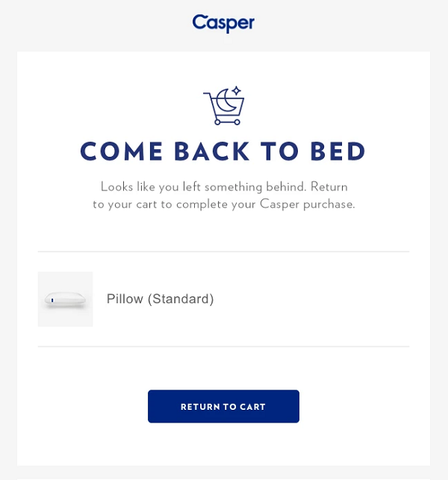The image size is (448, 480).
Task: Click the divider line above the pillow item
Action: click(x=223, y=252)
